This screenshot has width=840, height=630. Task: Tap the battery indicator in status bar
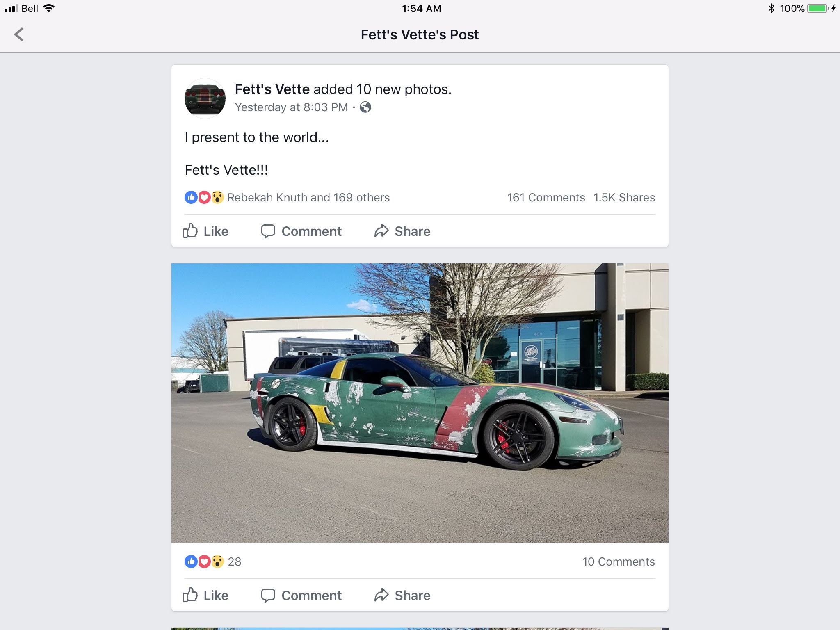819,8
